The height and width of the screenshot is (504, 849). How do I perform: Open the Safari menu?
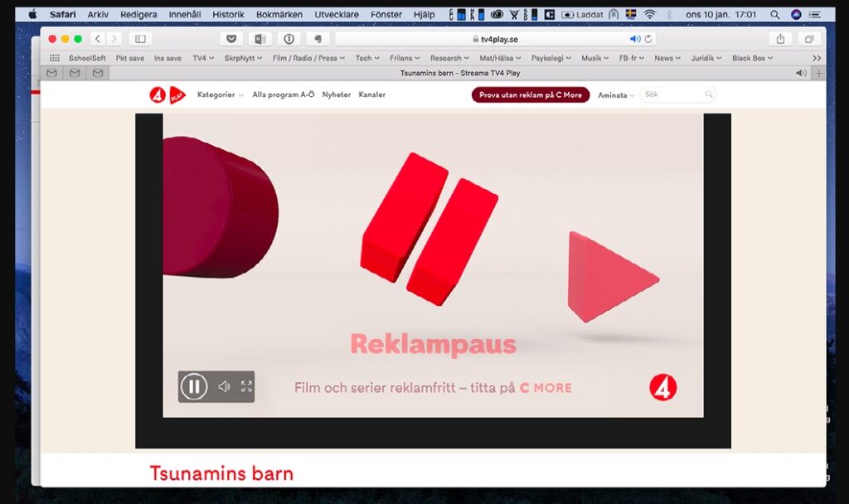[x=63, y=15]
